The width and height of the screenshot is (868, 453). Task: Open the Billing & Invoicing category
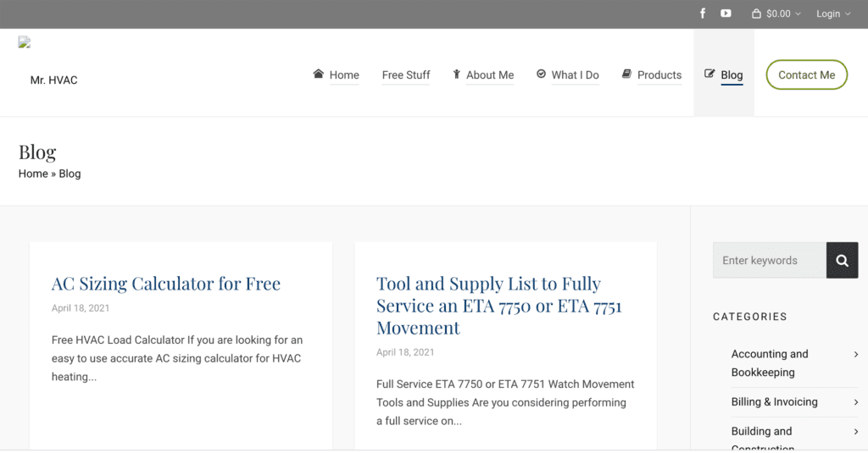pos(775,402)
